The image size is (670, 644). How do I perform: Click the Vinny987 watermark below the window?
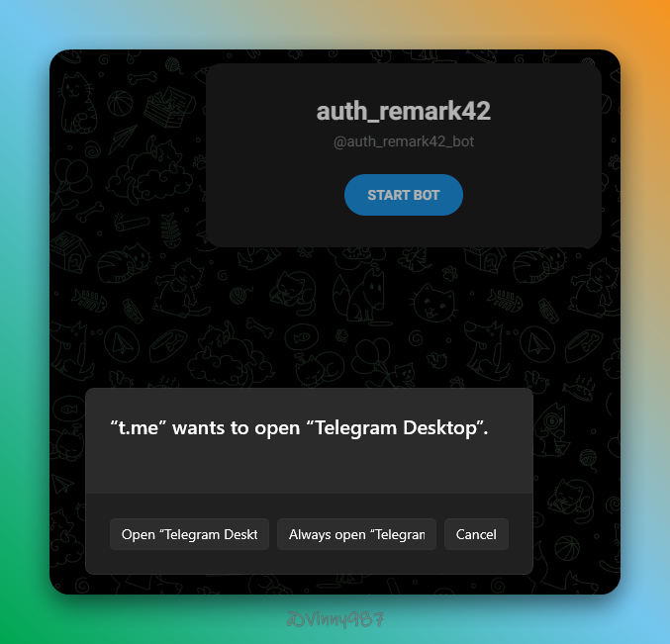pos(333,620)
